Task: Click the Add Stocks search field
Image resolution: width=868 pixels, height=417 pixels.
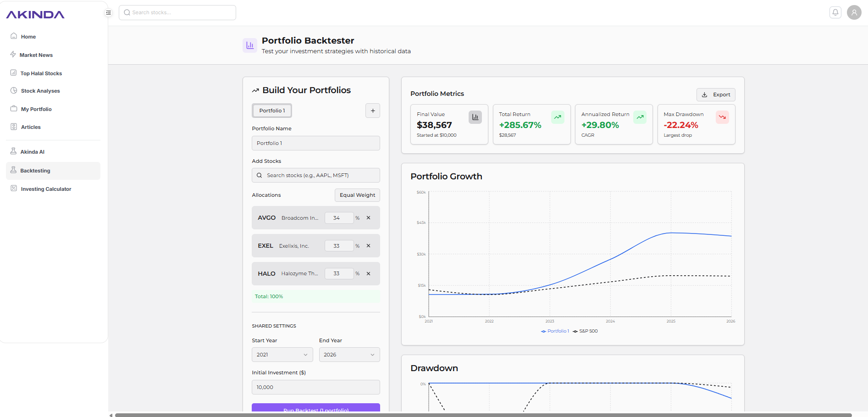Action: coord(316,175)
